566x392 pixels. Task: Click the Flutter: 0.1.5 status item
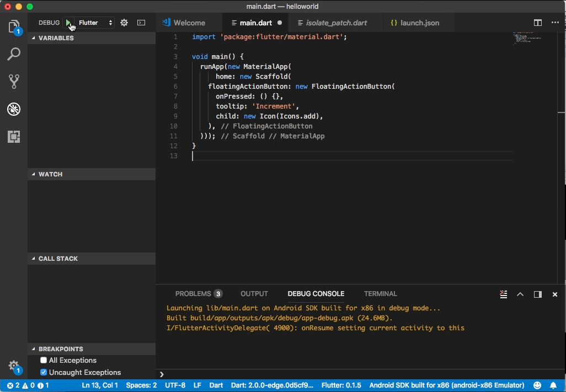pyautogui.click(x=341, y=385)
